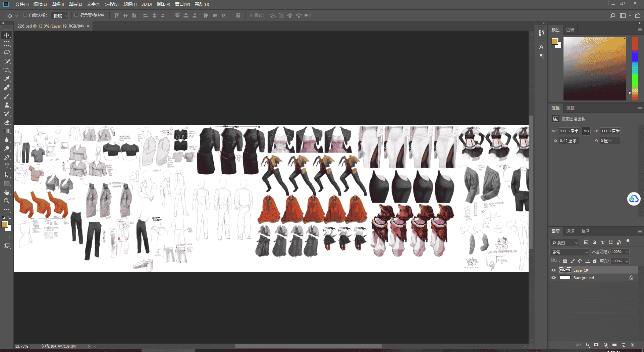Click foreground color swatch in Color panel
This screenshot has height=352, width=644.
tap(555, 41)
